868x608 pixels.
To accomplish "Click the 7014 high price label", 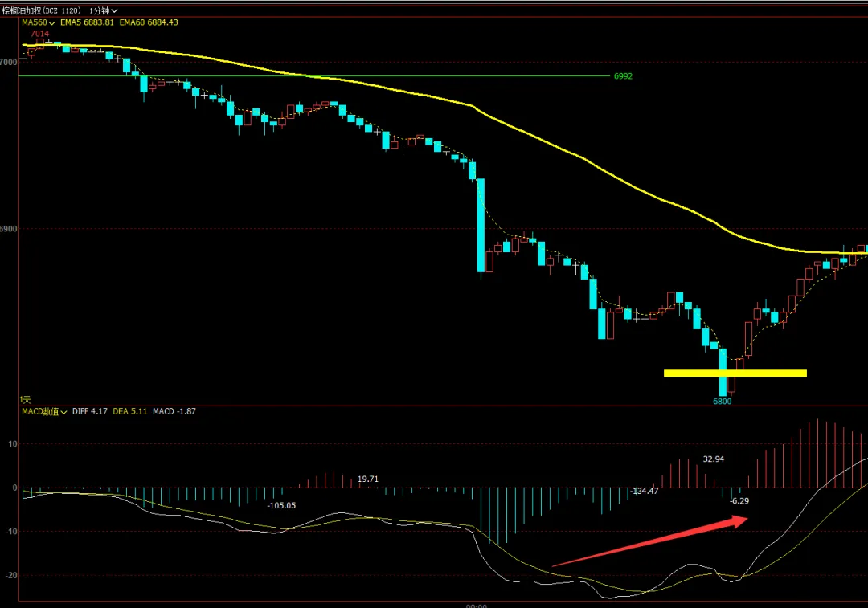I will [x=40, y=34].
